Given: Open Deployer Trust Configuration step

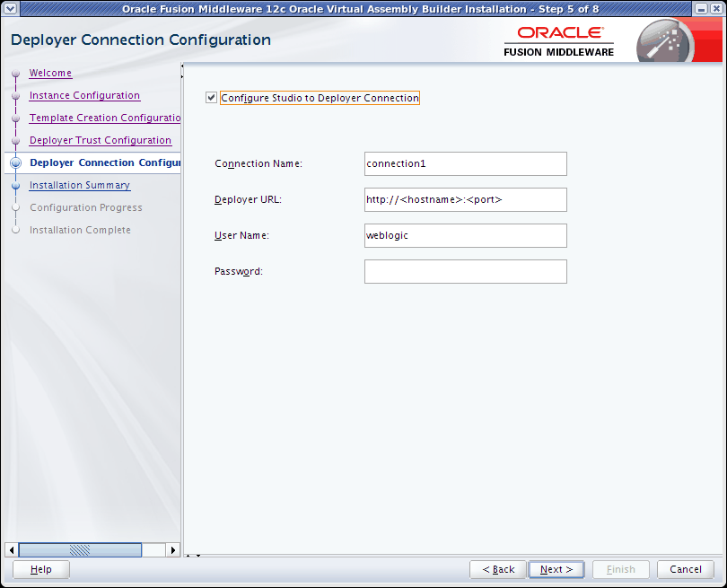Looking at the screenshot, I should pos(101,140).
